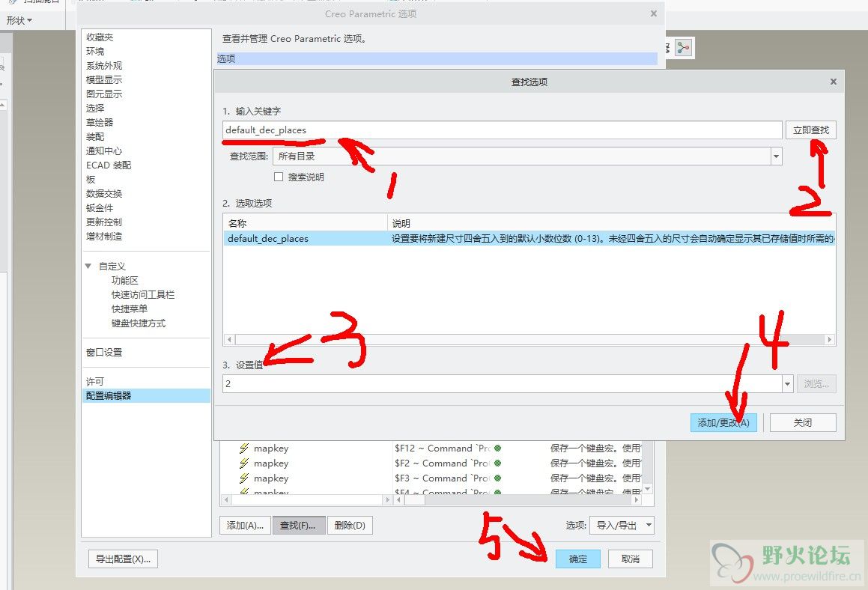Open 窗口设置 category
The height and width of the screenshot is (590, 868).
tap(104, 352)
